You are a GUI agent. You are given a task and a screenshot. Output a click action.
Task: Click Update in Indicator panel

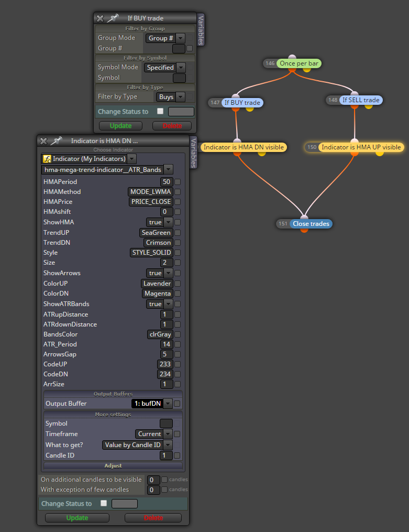[78, 518]
